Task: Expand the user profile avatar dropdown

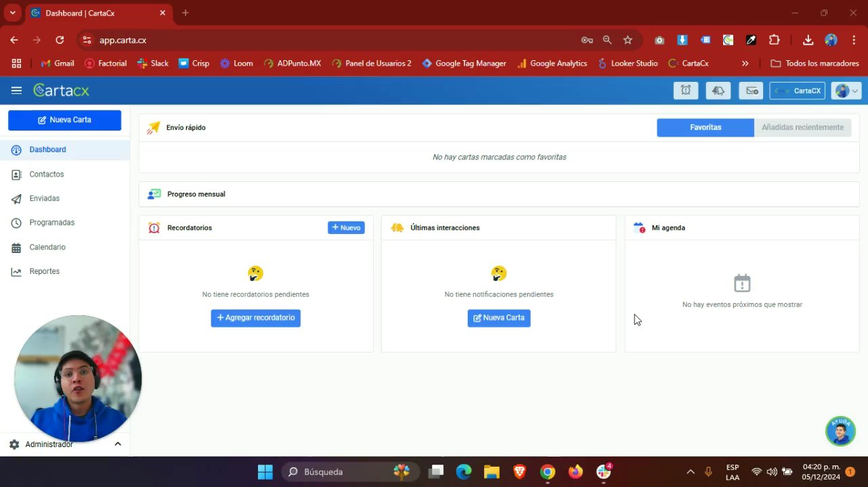Action: pos(846,91)
